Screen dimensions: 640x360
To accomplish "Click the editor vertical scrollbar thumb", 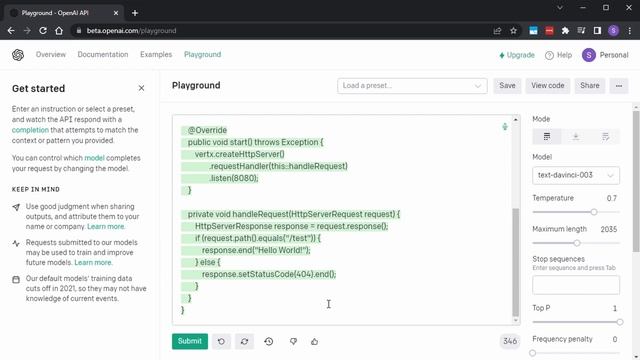I will pos(516,262).
